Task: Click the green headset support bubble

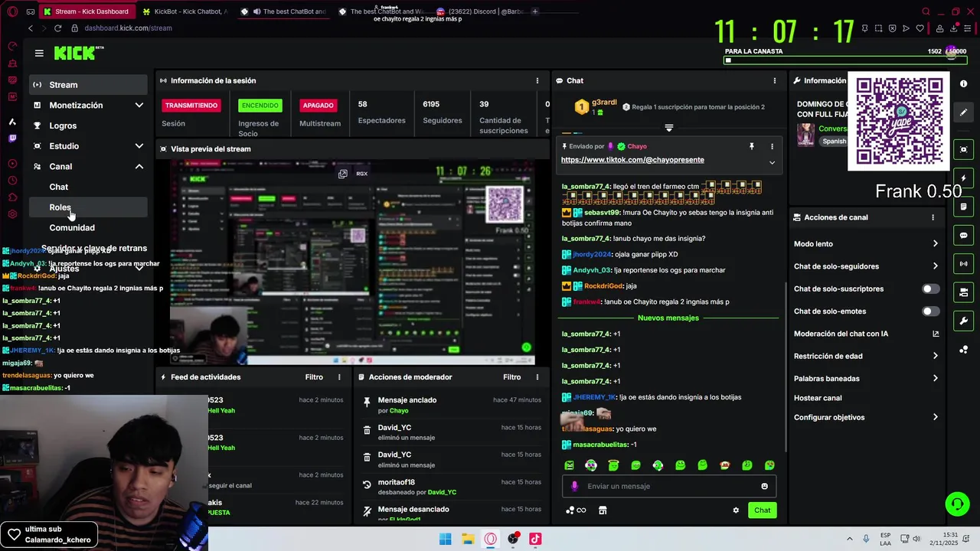Action: point(957,504)
